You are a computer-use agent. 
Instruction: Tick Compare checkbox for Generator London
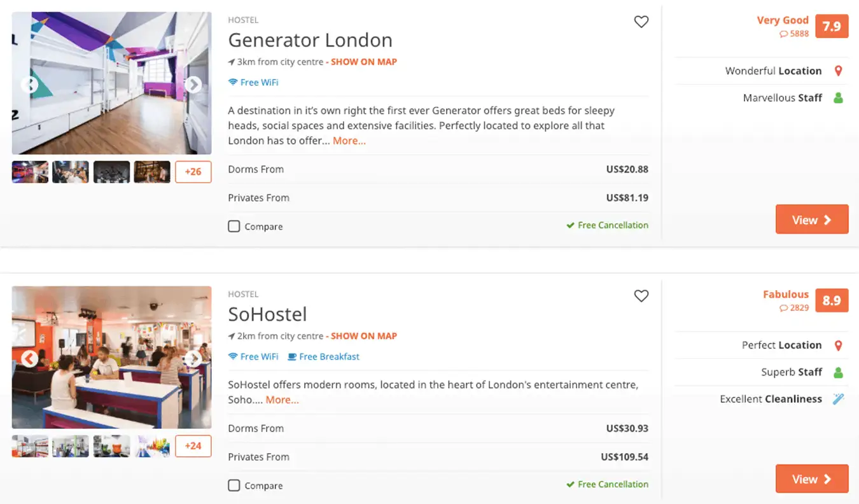pyautogui.click(x=234, y=227)
